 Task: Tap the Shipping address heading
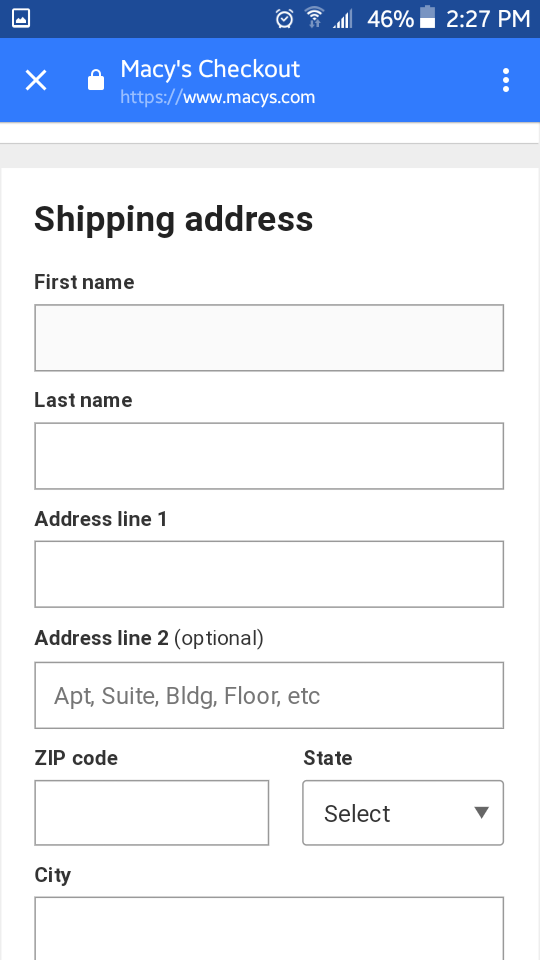pyautogui.click(x=173, y=220)
